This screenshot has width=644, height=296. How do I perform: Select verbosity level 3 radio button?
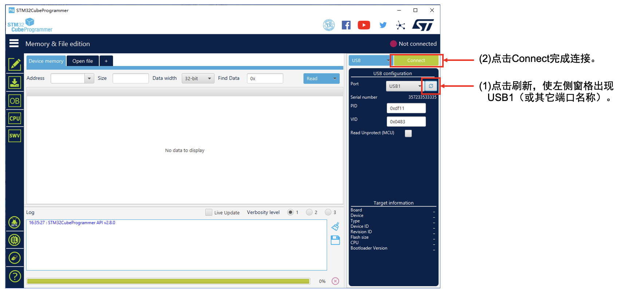[x=328, y=212]
